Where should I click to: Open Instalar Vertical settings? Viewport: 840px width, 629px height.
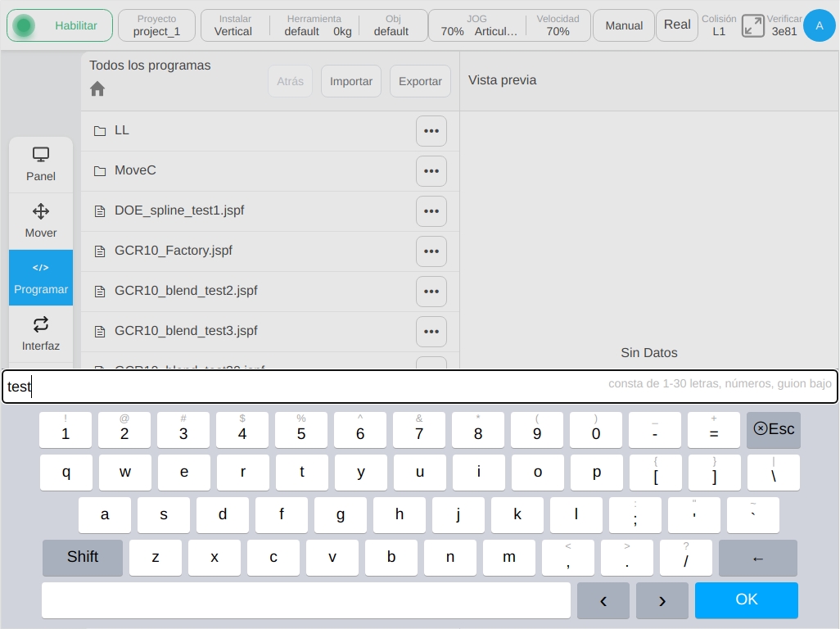tap(233, 25)
